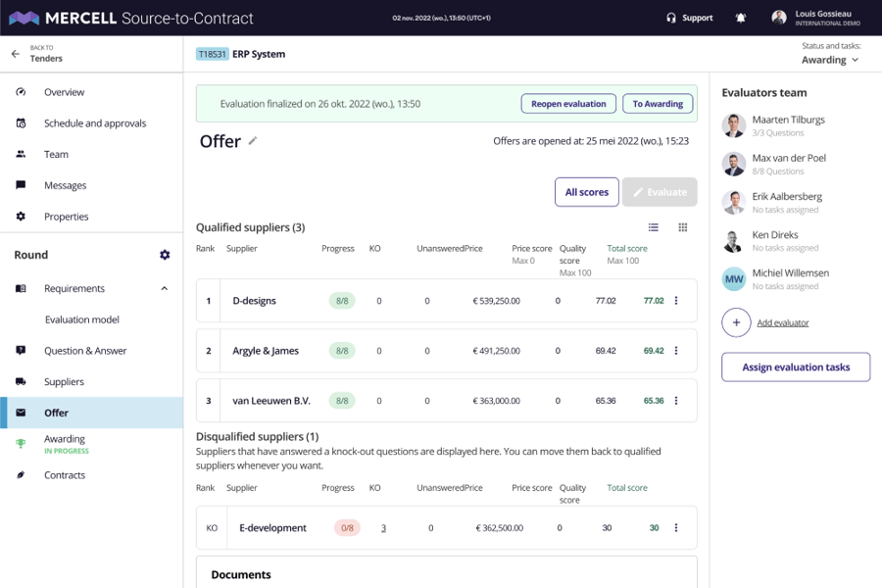Viewport: 882px width, 588px height.
Task: Open the Round settings gear
Action: [165, 255]
